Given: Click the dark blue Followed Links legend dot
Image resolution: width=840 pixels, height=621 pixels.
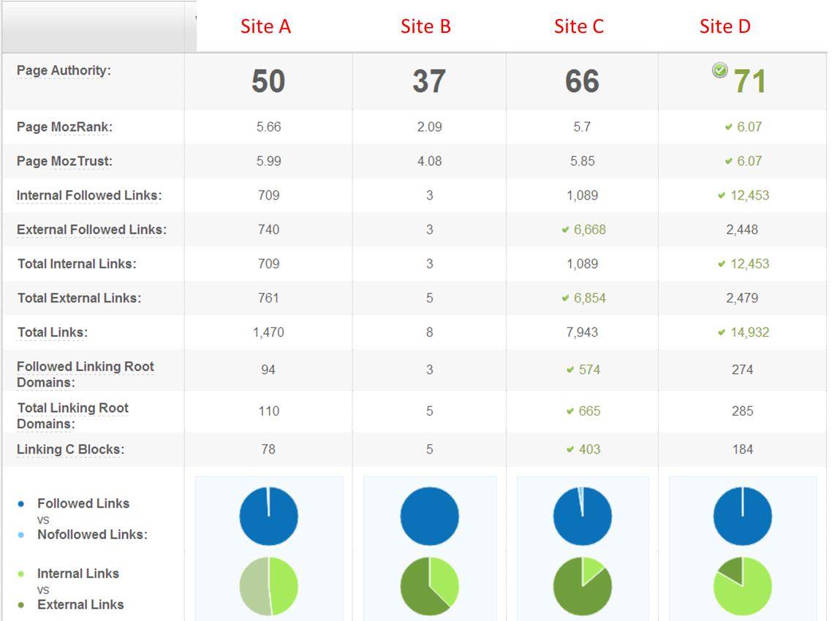Looking at the screenshot, I should pyautogui.click(x=20, y=503).
